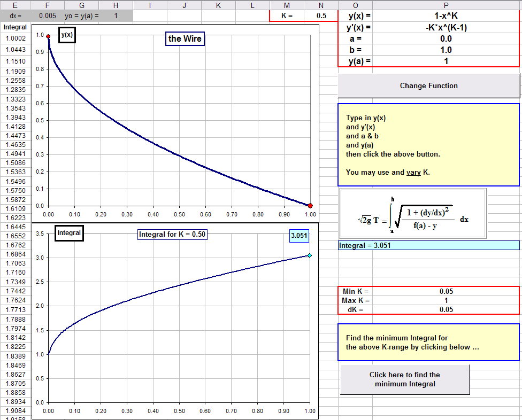Select the 'Integral = 3.051' result cell
The height and width of the screenshot is (420, 522).
point(429,245)
